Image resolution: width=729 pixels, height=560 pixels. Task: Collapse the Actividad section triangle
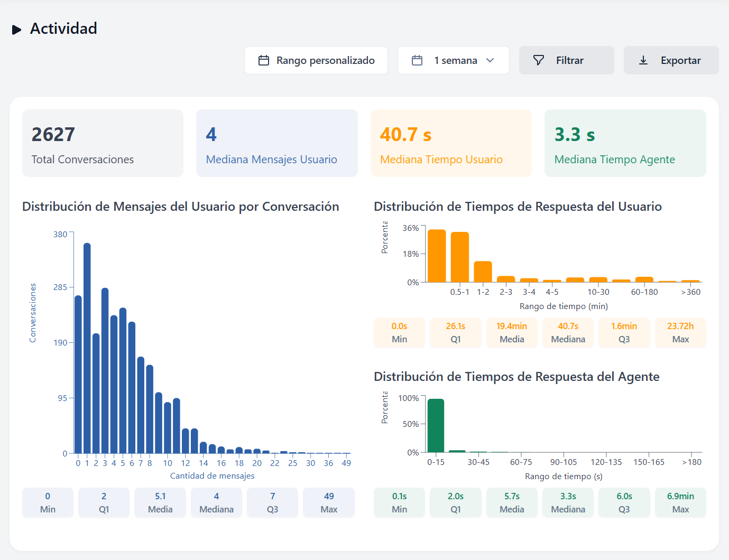(x=17, y=30)
